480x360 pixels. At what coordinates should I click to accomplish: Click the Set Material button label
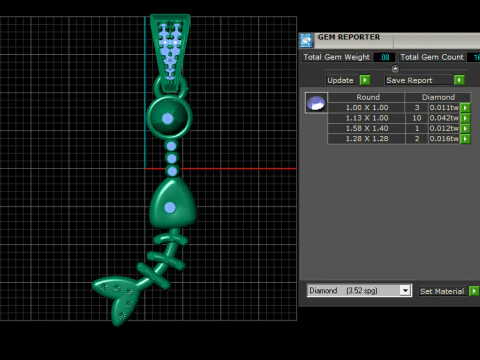[442, 291]
